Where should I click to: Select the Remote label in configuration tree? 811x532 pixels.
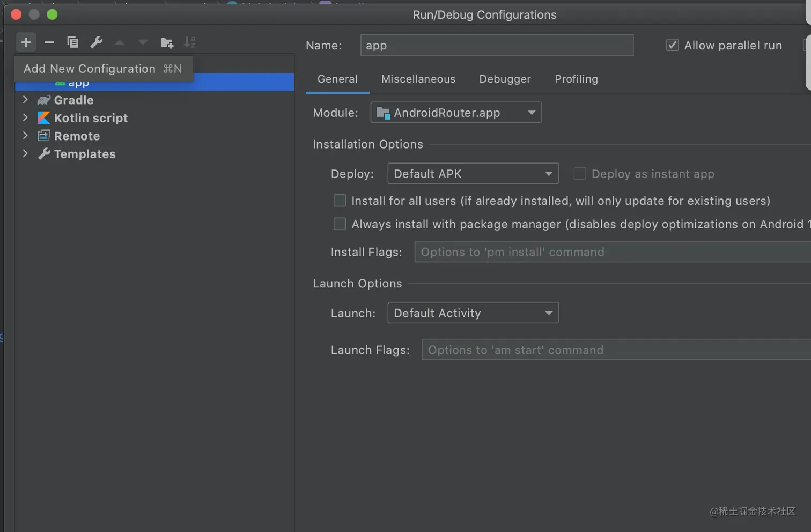point(77,136)
